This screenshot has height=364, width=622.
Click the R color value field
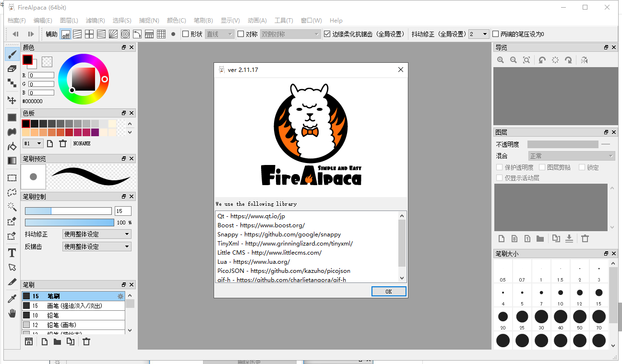pyautogui.click(x=41, y=75)
